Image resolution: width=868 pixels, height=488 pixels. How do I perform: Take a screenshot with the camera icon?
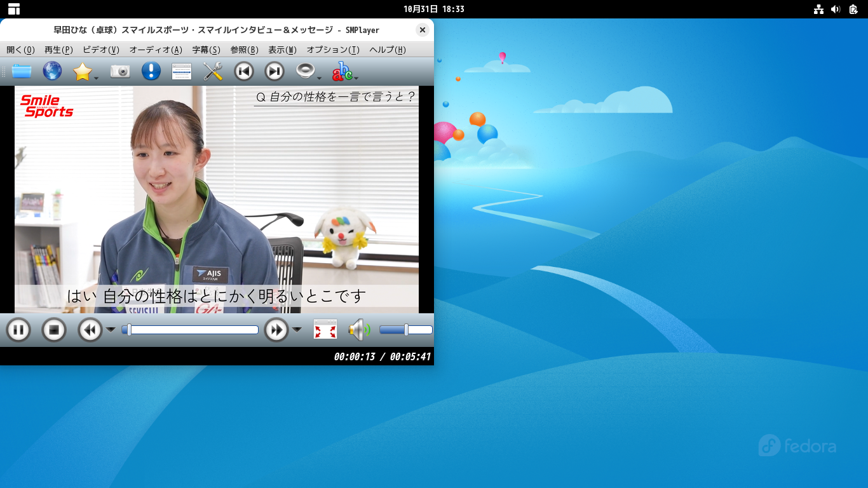(x=119, y=71)
